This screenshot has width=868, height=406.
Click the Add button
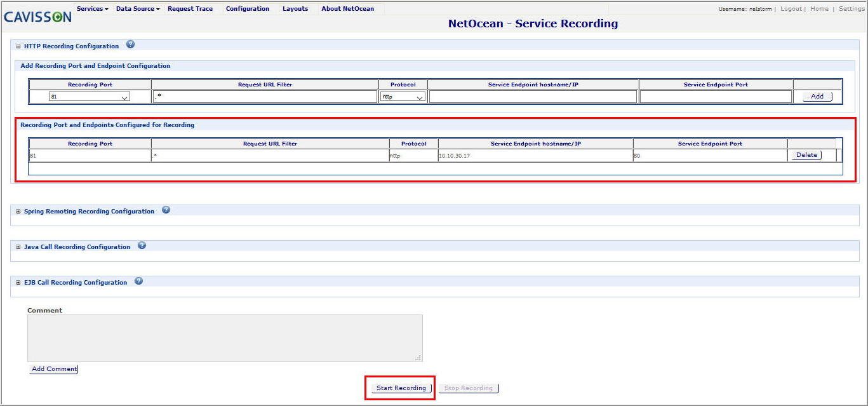click(x=817, y=97)
